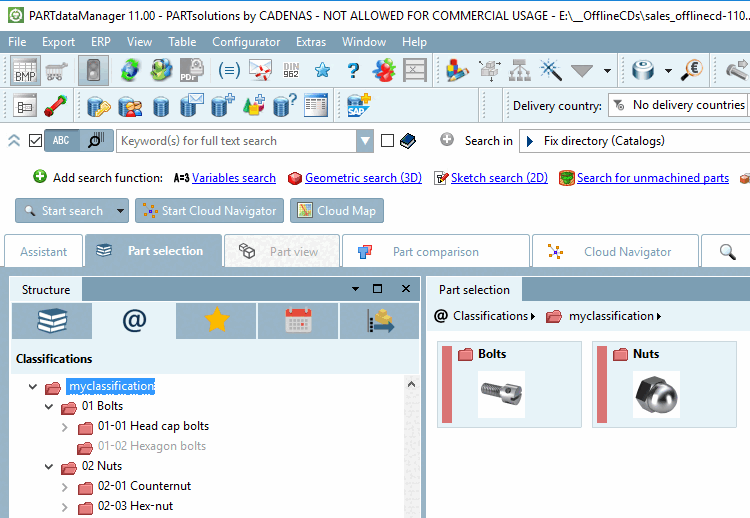Click the keyword full text search field

pos(236,141)
